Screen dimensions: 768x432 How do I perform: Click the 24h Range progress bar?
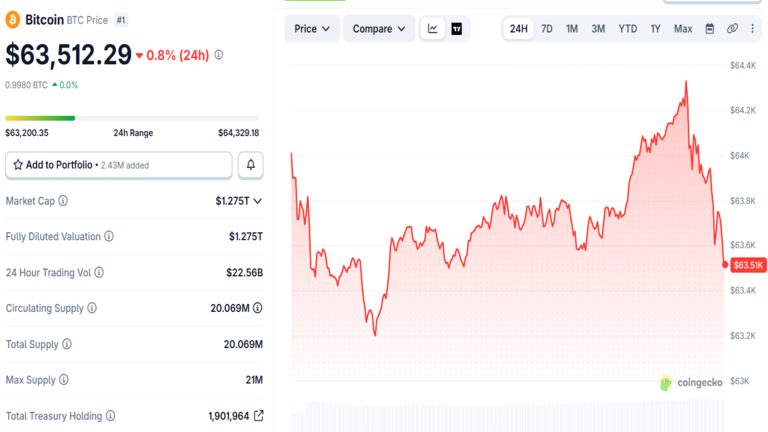point(132,118)
